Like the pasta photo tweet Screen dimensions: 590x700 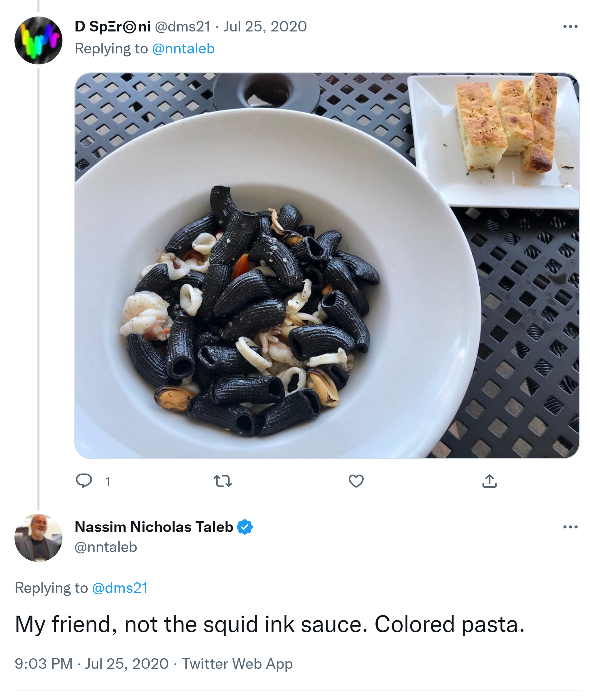click(356, 481)
